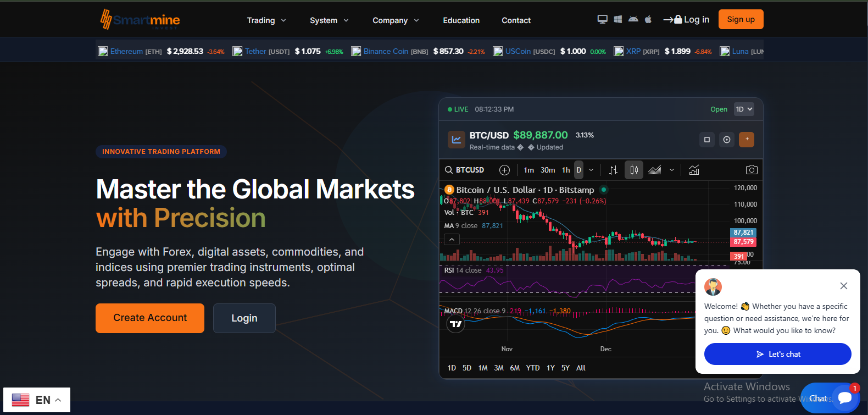The width and height of the screenshot is (868, 415).
Task: Click the Create Account button
Action: tap(150, 318)
